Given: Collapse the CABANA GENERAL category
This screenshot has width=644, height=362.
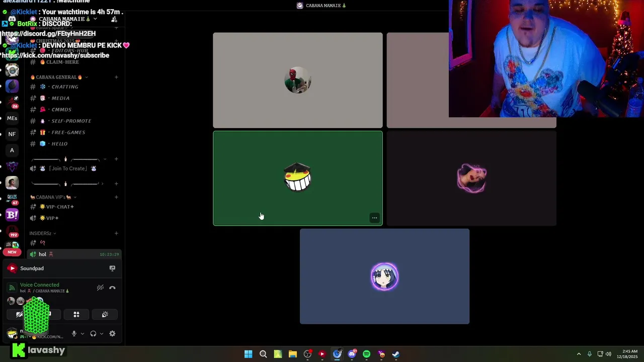Looking at the screenshot, I should pyautogui.click(x=59, y=77).
